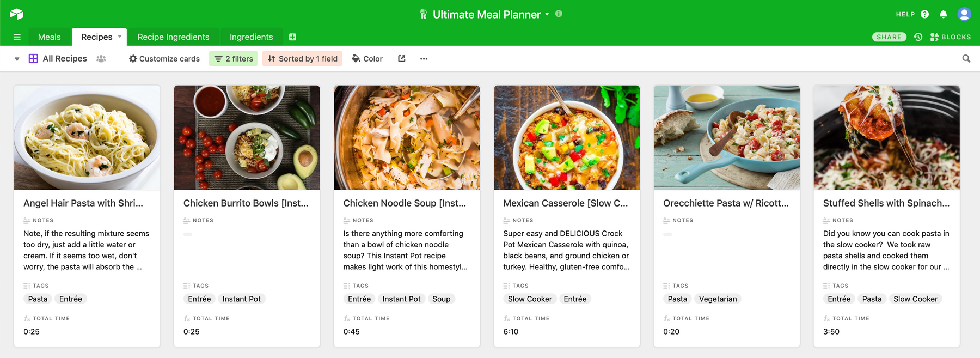Open the Color options button
Viewport: 980px width, 358px height.
tap(367, 59)
